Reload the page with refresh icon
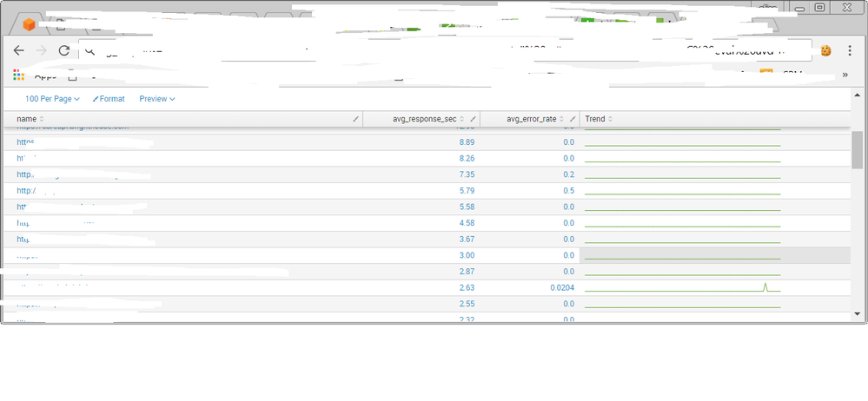The height and width of the screenshot is (401, 868). (x=63, y=51)
